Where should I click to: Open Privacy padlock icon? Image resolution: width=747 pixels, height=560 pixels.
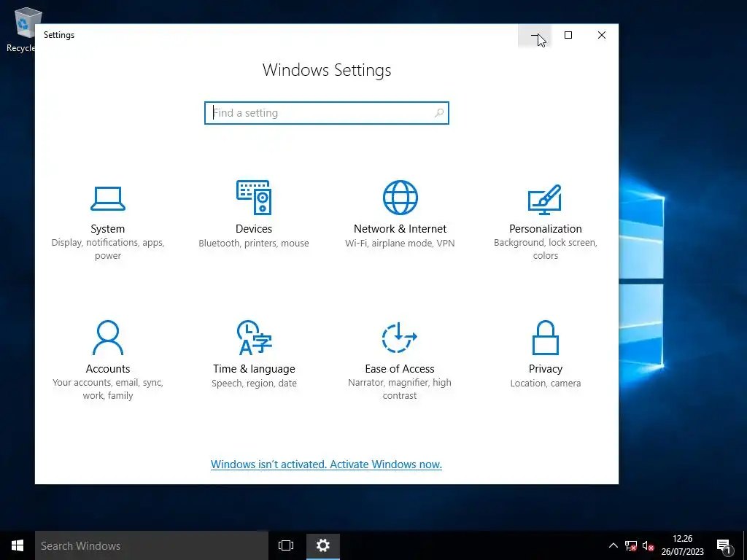[545, 338]
